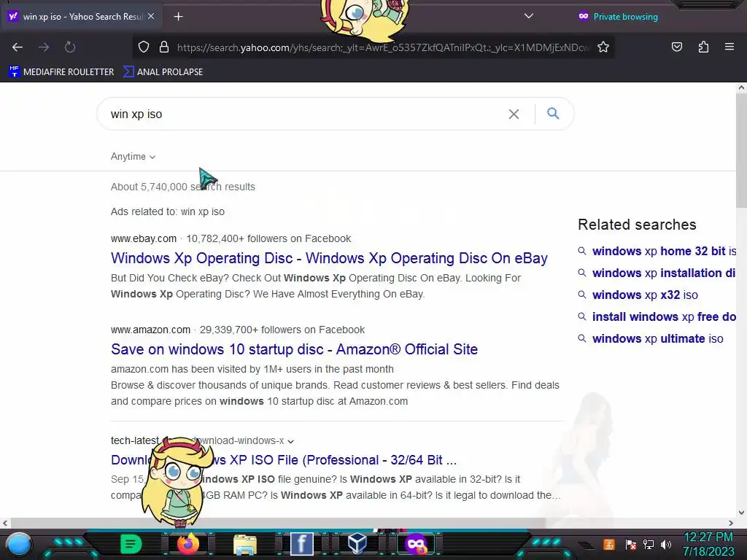Click the scroll down arrow
The width and height of the screenshot is (747, 560).
[741, 513]
